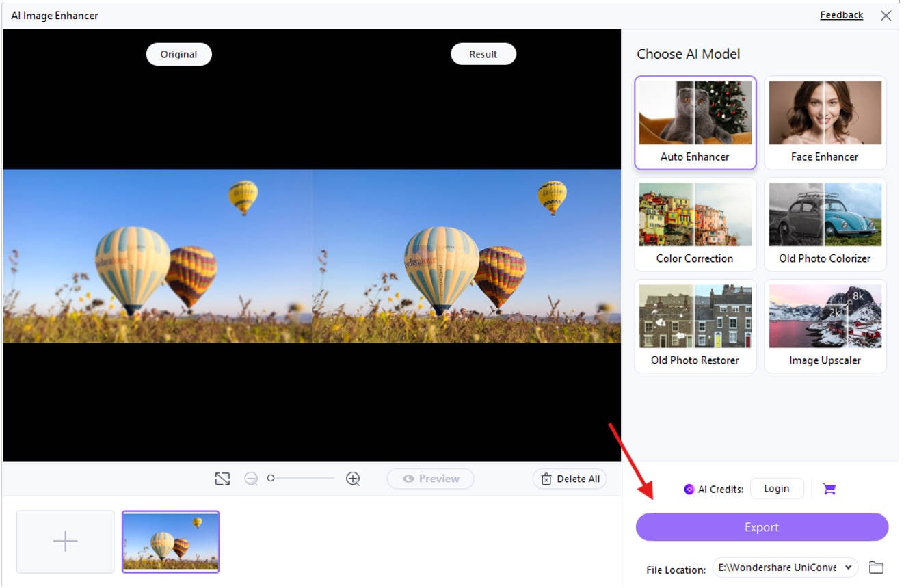Screen dimensions: 904x588
Task: Open the Feedback link
Action: click(x=841, y=15)
